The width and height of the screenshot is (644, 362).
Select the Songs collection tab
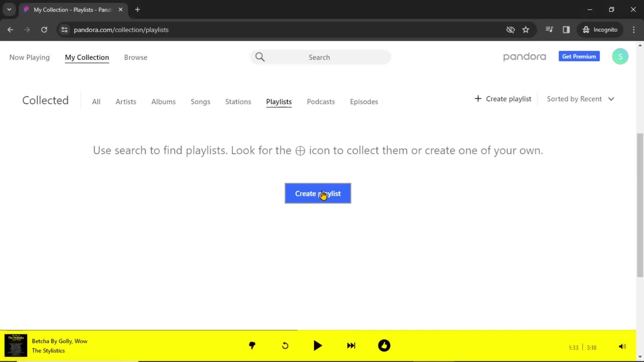pyautogui.click(x=200, y=101)
